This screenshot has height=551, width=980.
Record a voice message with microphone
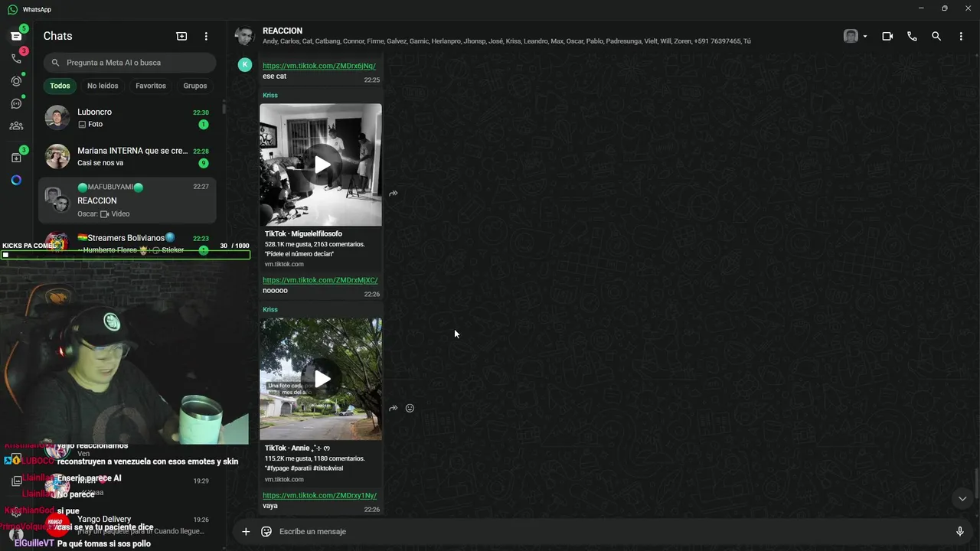click(x=960, y=531)
